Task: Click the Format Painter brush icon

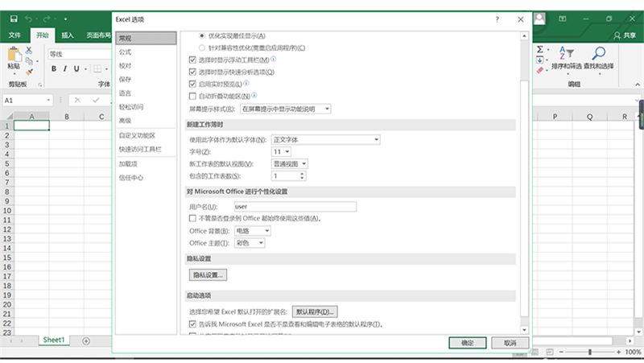Action: 29,72
